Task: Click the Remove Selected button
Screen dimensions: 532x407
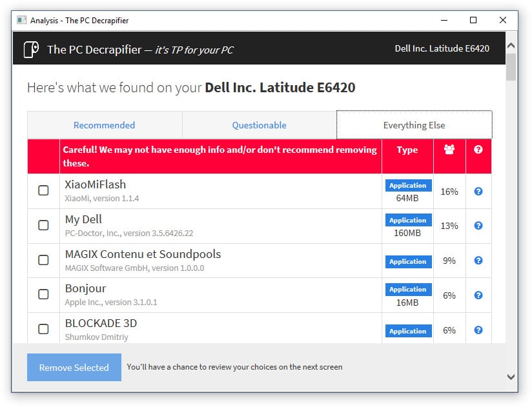Action: [74, 368]
